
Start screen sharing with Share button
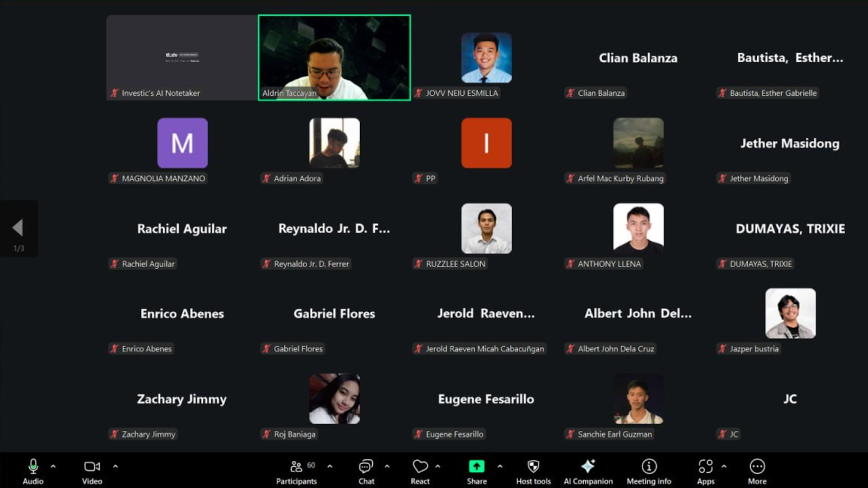(476, 467)
